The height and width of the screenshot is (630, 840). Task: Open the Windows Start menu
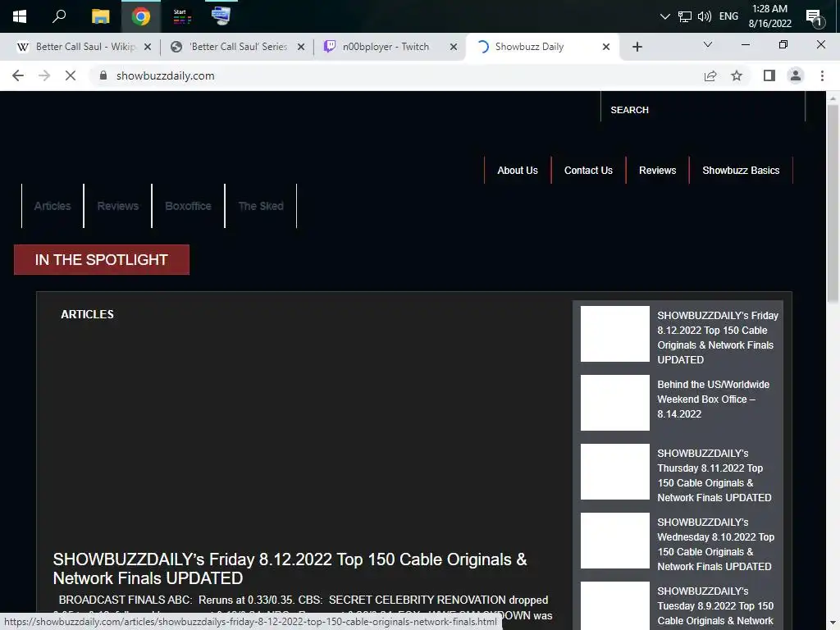(20, 16)
